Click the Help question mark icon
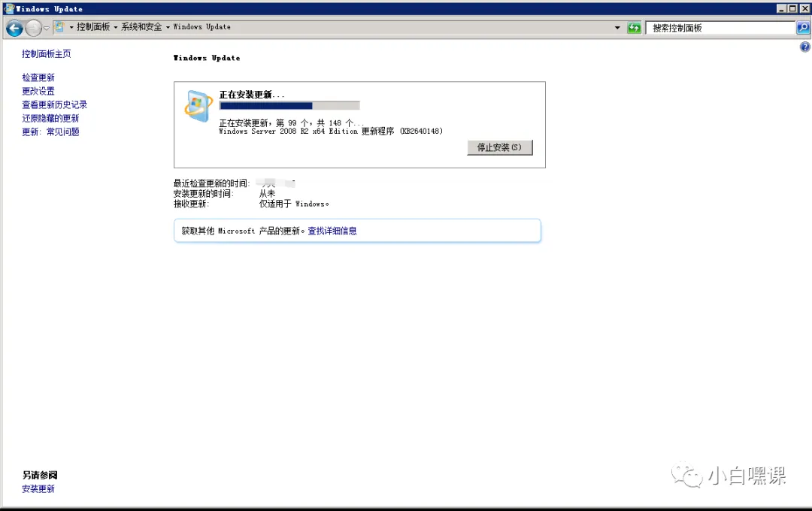812x511 pixels. click(804, 46)
